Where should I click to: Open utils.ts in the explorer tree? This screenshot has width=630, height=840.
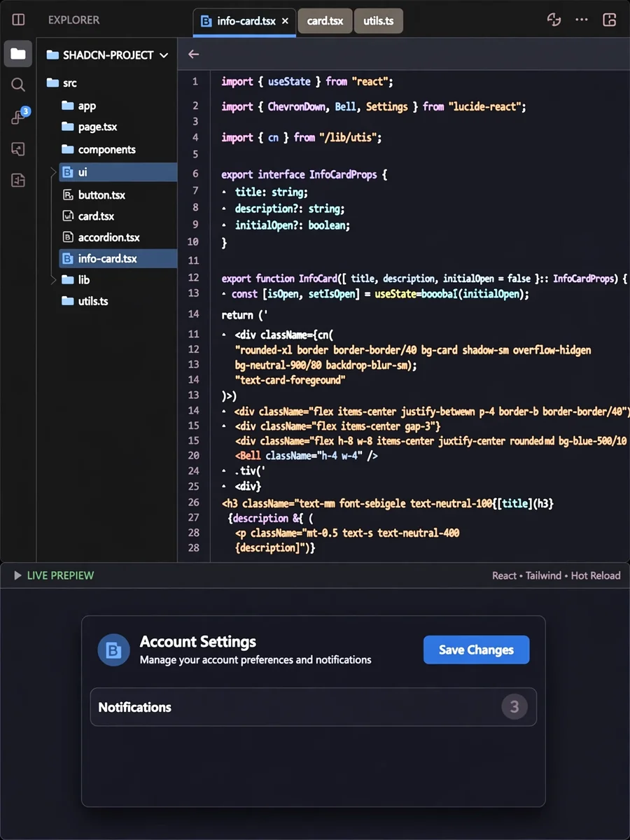pyautogui.click(x=84, y=301)
